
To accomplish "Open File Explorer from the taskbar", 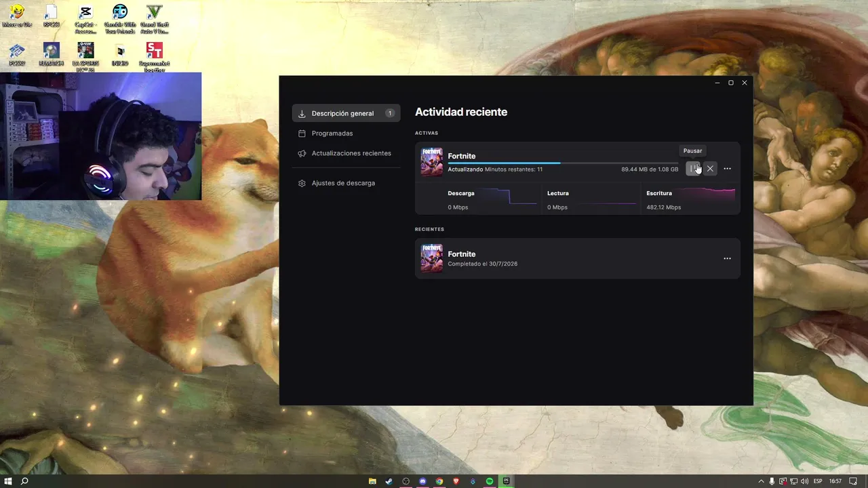I will [x=372, y=481].
